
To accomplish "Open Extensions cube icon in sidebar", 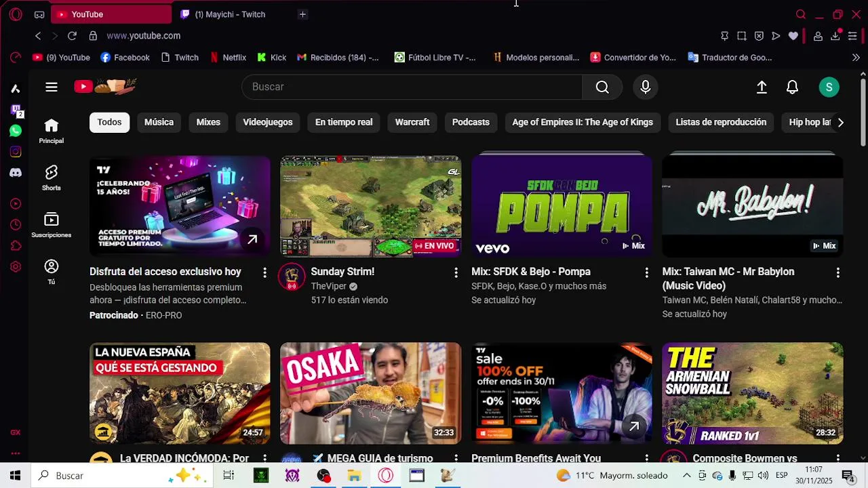I will point(16,245).
